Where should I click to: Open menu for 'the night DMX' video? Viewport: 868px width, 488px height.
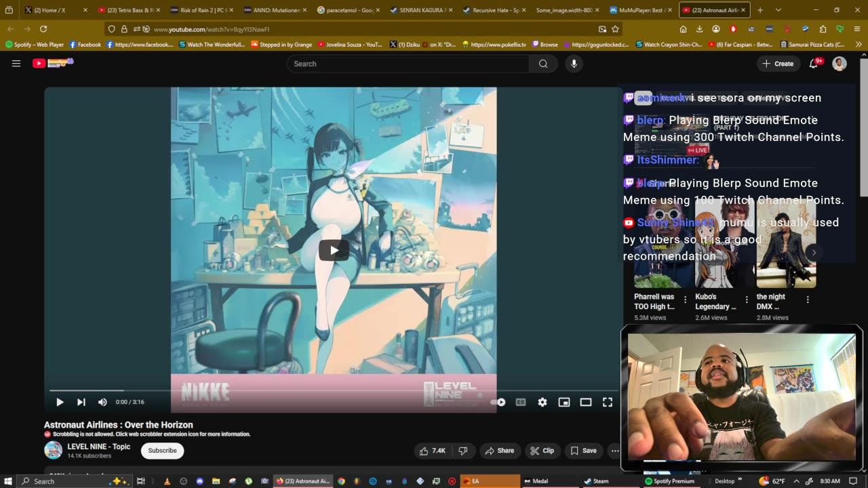coord(808,300)
